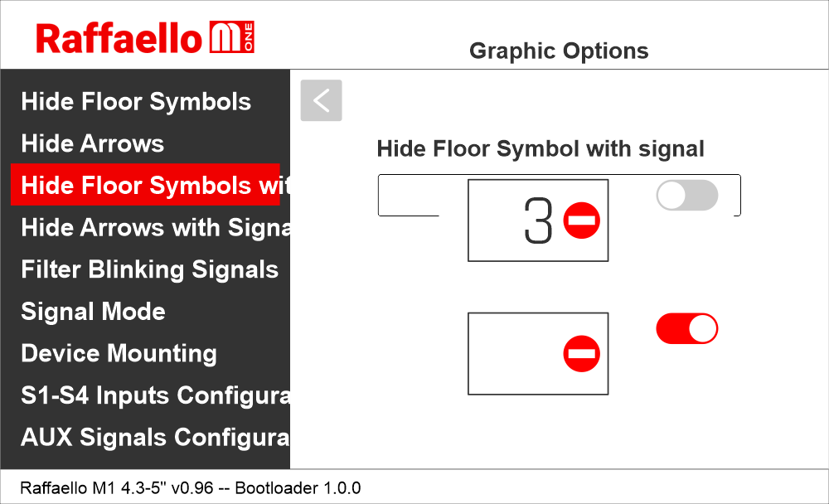Select Hide Arrows in the sidebar
Image resolution: width=829 pixels, height=504 pixels.
click(x=93, y=143)
